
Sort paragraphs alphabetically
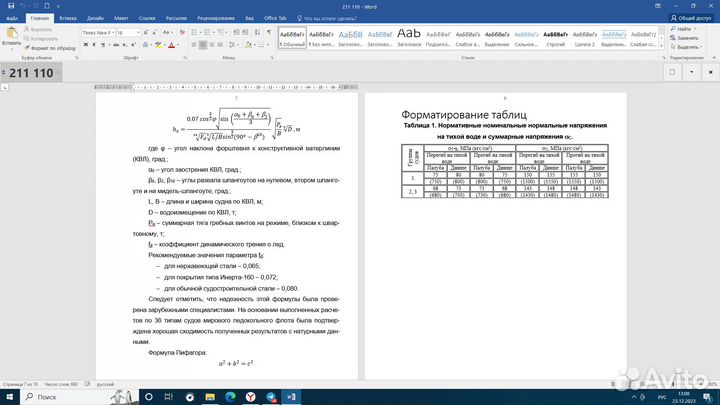pyautogui.click(x=257, y=33)
